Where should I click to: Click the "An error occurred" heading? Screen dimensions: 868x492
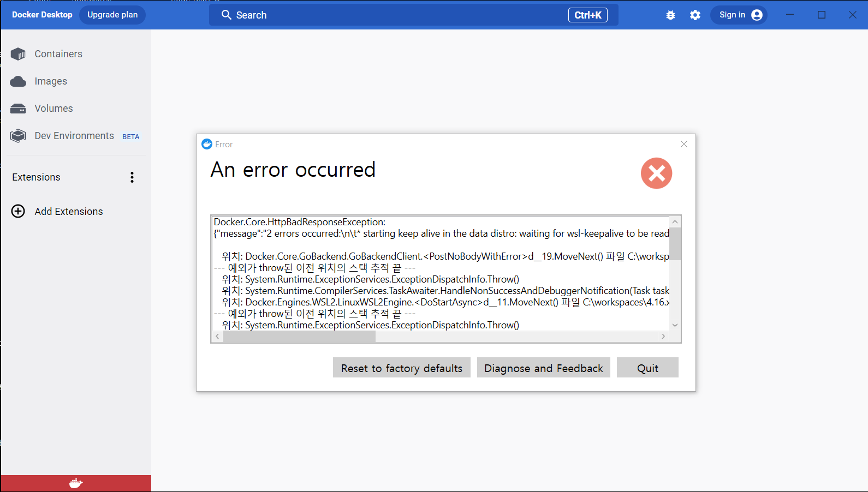(x=293, y=170)
